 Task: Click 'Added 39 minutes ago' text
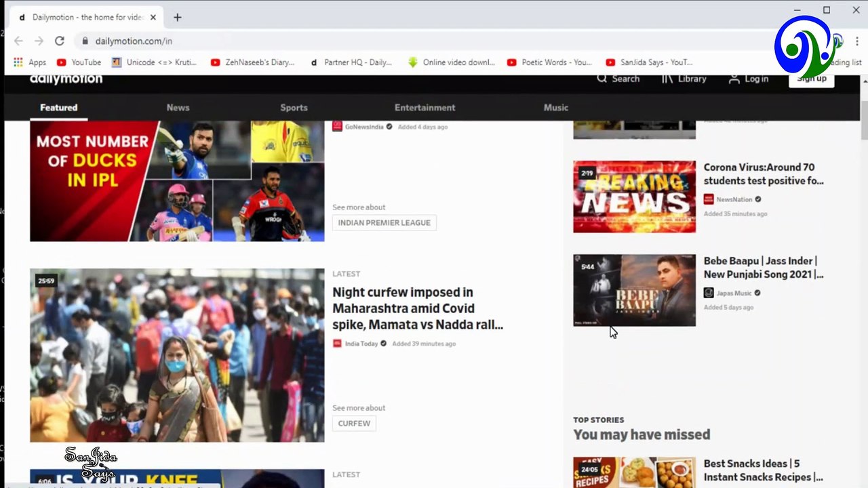click(424, 344)
